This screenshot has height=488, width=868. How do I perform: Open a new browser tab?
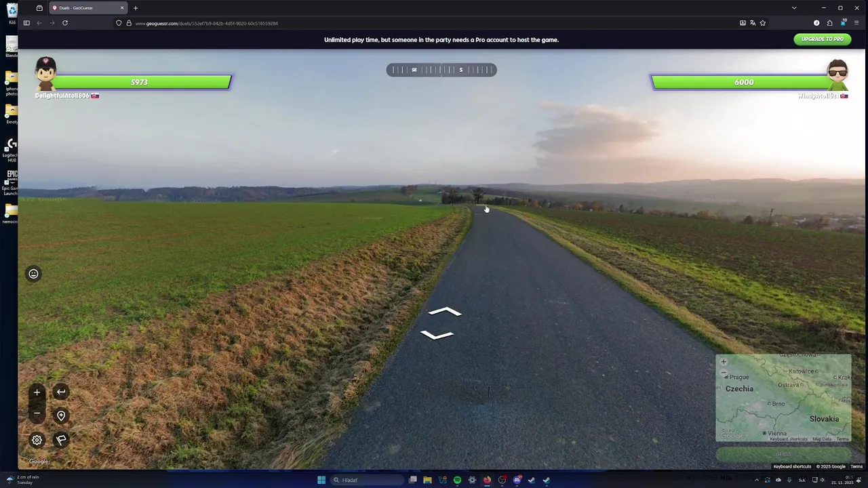pos(136,8)
